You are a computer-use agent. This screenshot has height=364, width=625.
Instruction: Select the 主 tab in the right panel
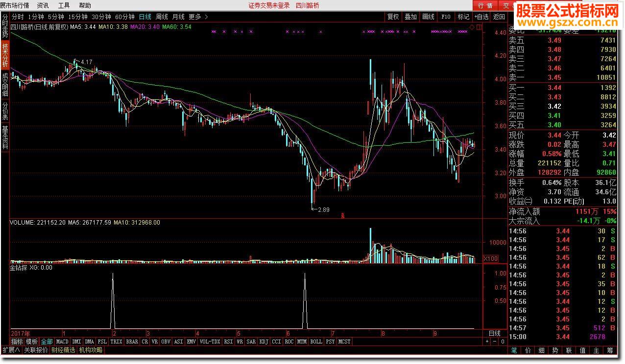(597, 350)
